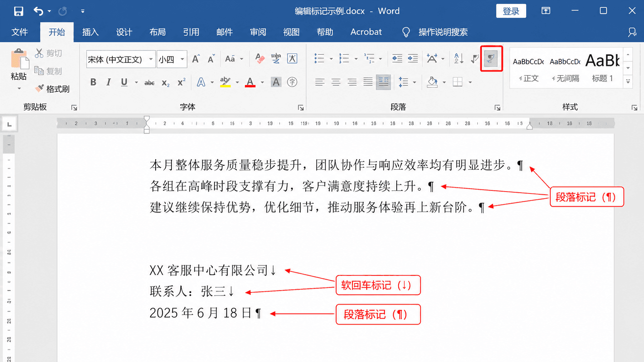
Task: Open the 引用 tab
Action: (191, 32)
